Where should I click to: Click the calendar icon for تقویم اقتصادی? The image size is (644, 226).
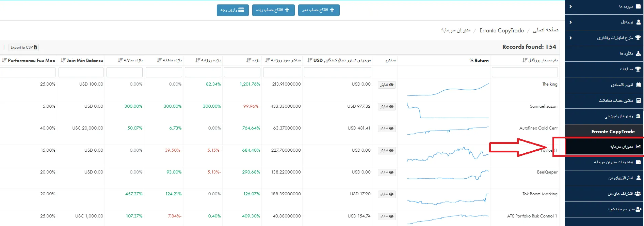[x=638, y=85]
